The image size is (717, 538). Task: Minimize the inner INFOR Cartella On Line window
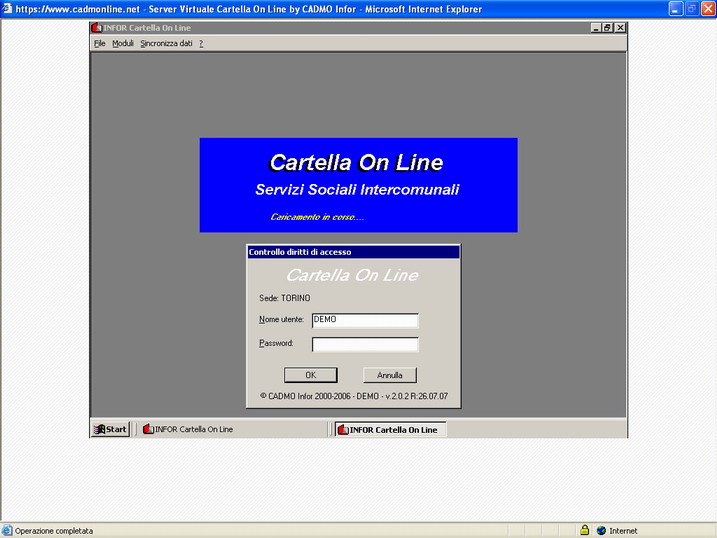[x=595, y=28]
